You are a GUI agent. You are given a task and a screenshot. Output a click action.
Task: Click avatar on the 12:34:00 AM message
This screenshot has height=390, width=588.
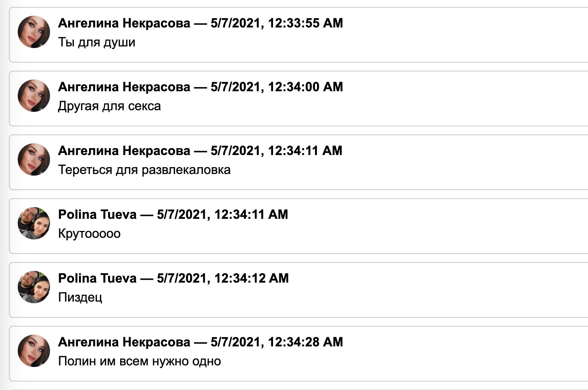[34, 96]
